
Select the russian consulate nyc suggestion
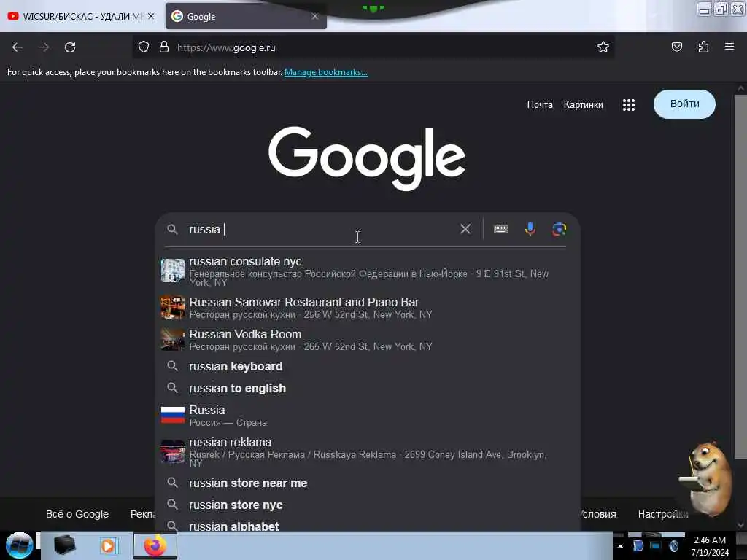point(368,271)
